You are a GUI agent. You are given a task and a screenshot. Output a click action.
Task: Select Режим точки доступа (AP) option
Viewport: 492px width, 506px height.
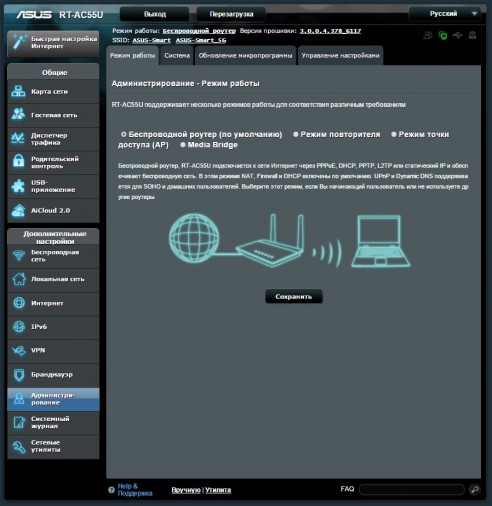(394, 134)
